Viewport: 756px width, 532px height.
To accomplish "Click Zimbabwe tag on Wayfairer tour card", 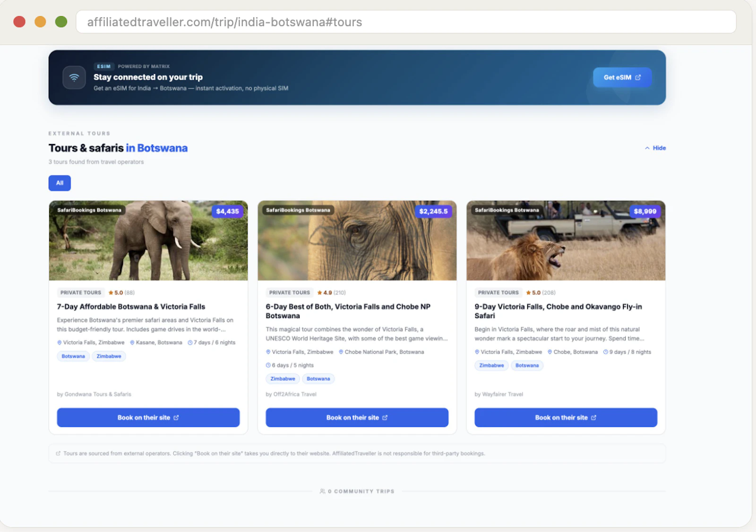I will click(491, 366).
